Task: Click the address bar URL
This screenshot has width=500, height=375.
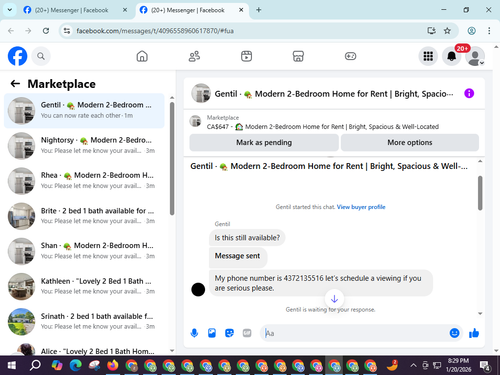Action: tap(155, 31)
